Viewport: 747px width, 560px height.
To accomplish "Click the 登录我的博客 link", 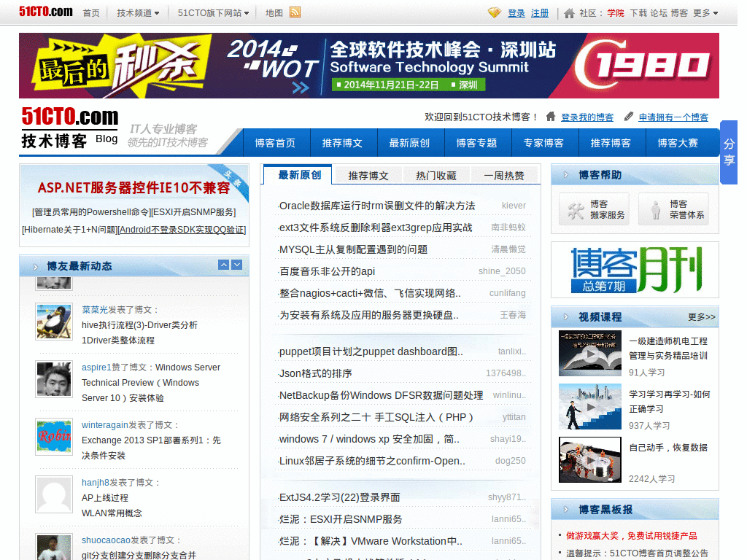I will [587, 117].
